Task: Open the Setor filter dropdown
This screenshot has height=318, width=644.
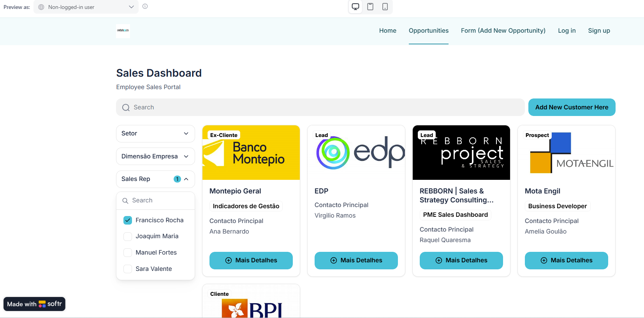Action: (x=155, y=134)
